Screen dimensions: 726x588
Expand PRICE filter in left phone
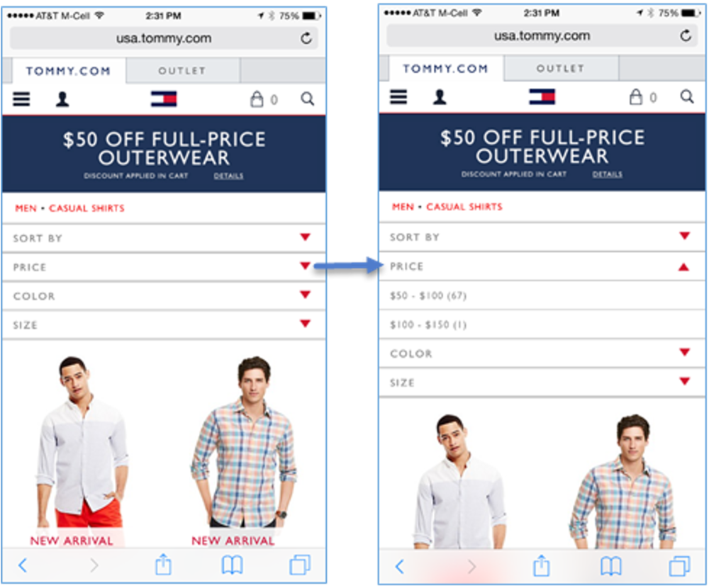164,267
